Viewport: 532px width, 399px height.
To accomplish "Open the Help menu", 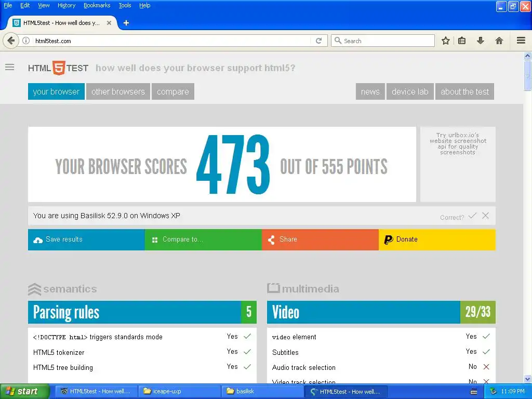I will coord(145,5).
